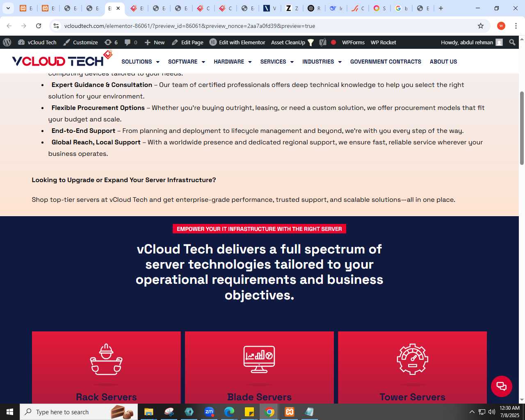Go back to previous page
The height and width of the screenshot is (420, 525).
(x=9, y=26)
